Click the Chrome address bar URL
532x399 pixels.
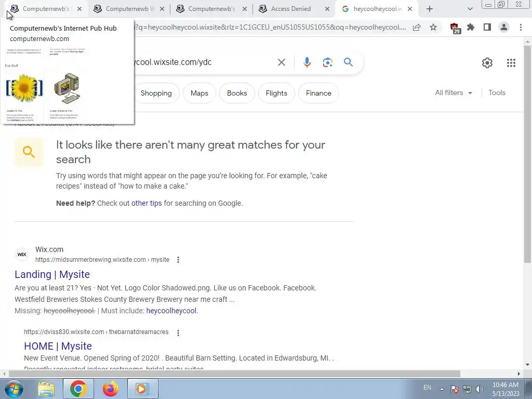point(270,27)
